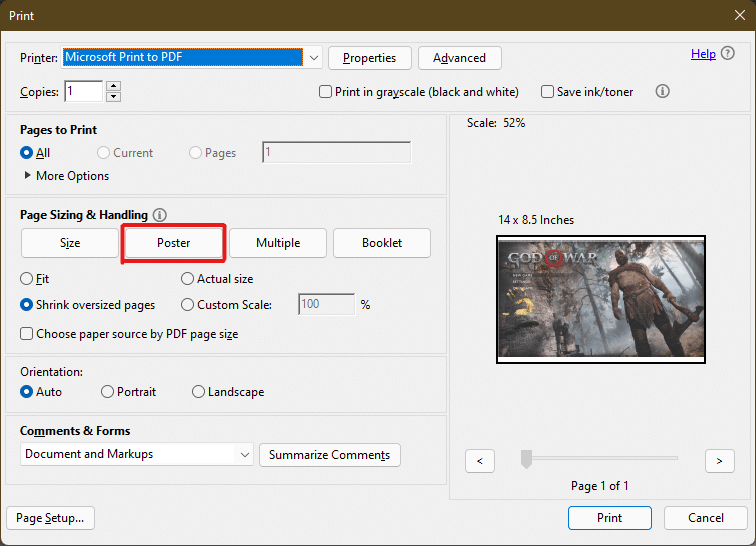The height and width of the screenshot is (546, 756).
Task: Click the Custom Scale percent field
Action: pyautogui.click(x=326, y=304)
